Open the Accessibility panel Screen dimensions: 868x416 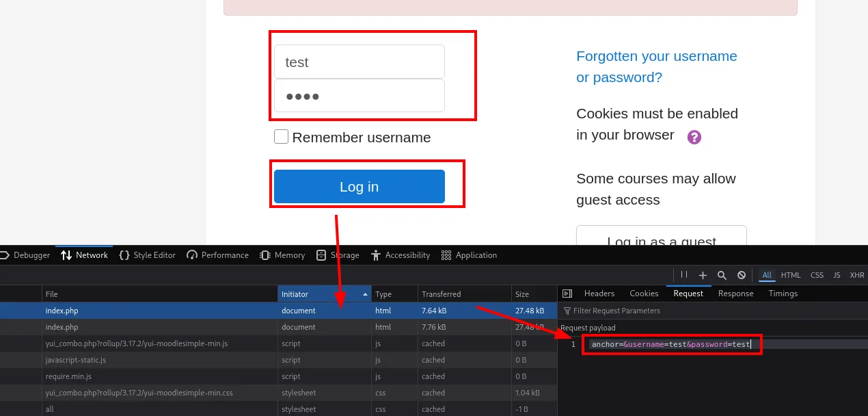pyautogui.click(x=401, y=255)
